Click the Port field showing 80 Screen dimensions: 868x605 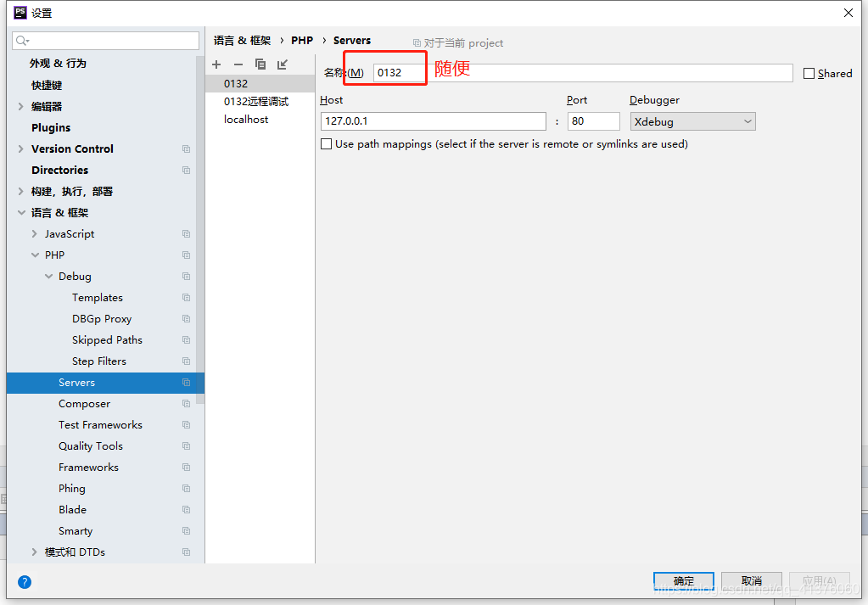593,121
